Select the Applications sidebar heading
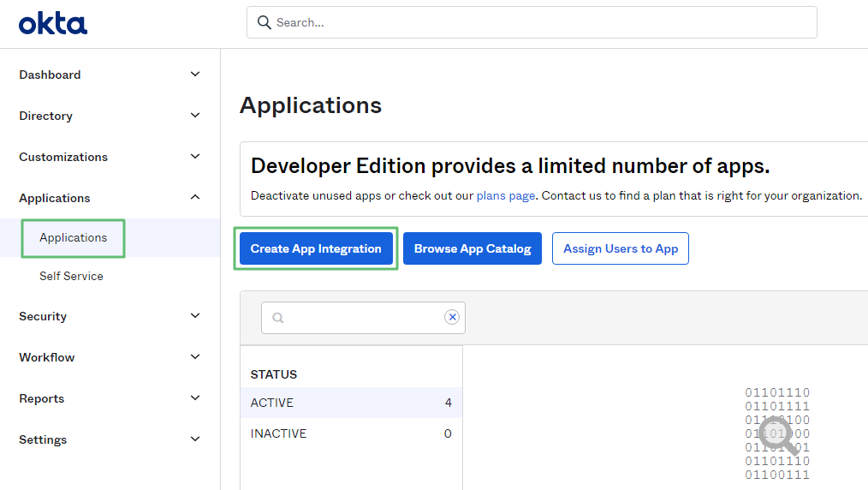Screen dimensions: 868x490 click(54, 198)
